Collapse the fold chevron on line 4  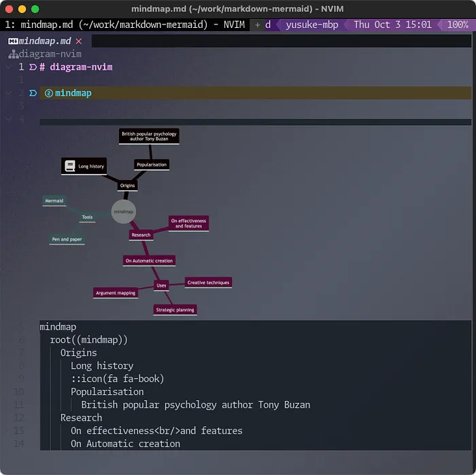(x=9, y=119)
